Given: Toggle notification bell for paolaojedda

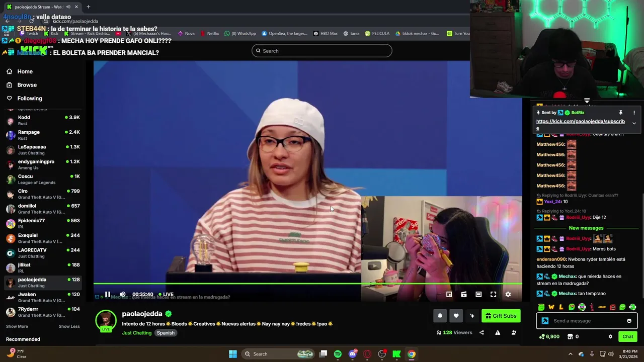Looking at the screenshot, I should point(440,316).
